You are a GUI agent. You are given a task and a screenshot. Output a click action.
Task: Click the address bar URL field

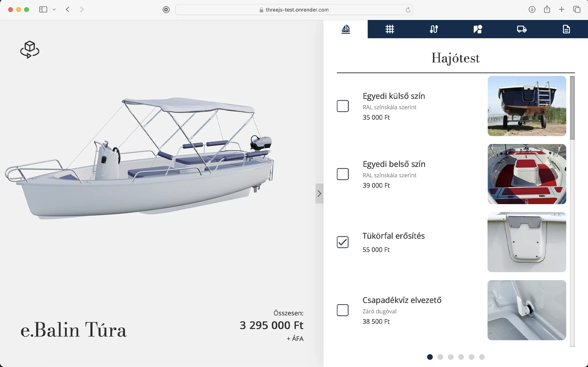[x=294, y=9]
